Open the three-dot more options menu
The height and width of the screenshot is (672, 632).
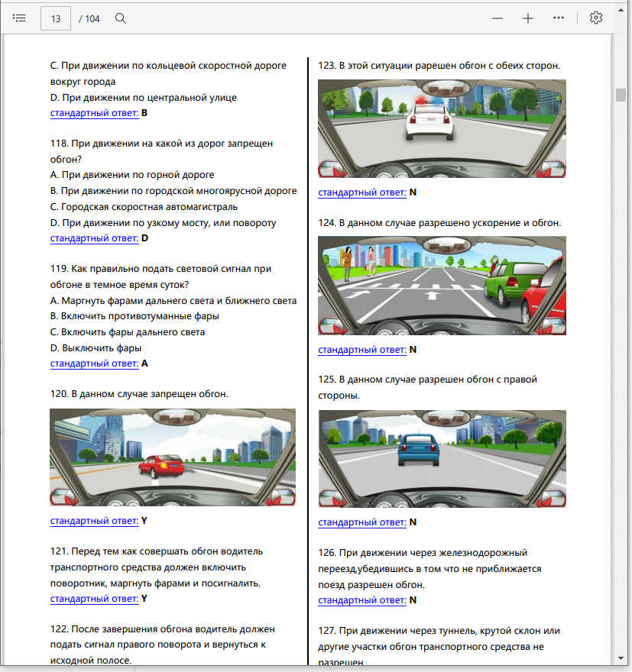click(559, 18)
